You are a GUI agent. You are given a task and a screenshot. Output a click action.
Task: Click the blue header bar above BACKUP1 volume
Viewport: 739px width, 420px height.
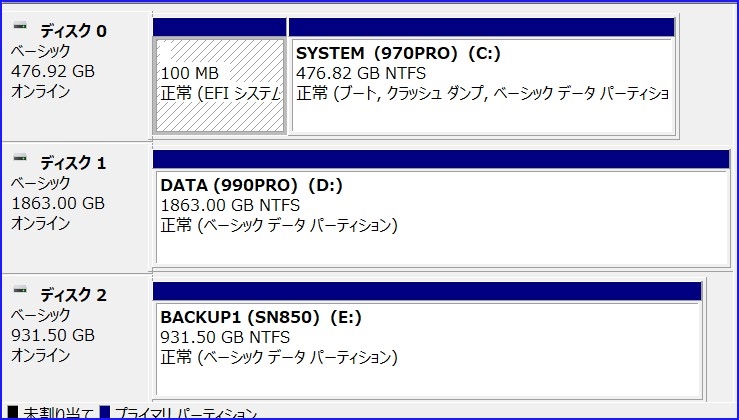427,290
